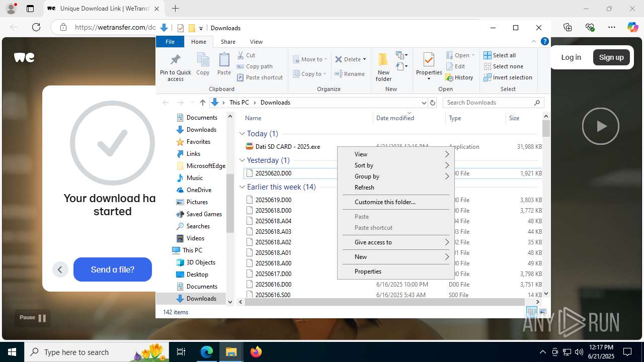Click the Search Downloads field
644x362 pixels.
493,103
